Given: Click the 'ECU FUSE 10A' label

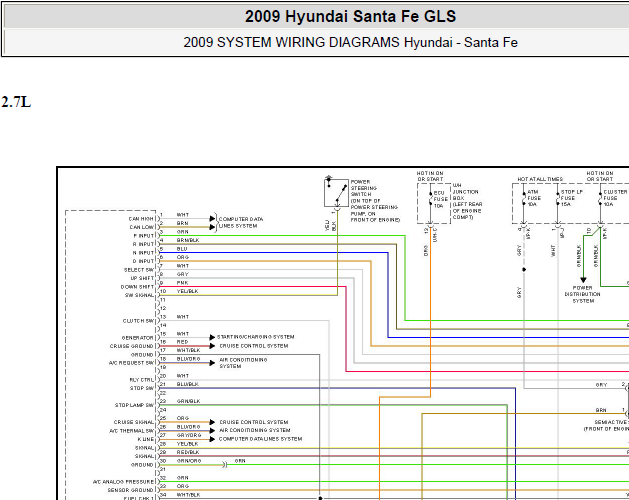Looking at the screenshot, I should [440, 199].
